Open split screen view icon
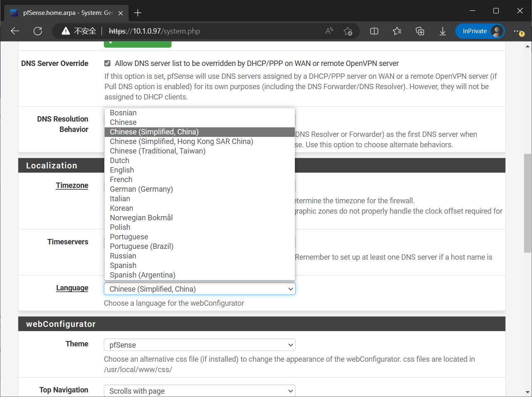This screenshot has width=532, height=397. pyautogui.click(x=374, y=31)
